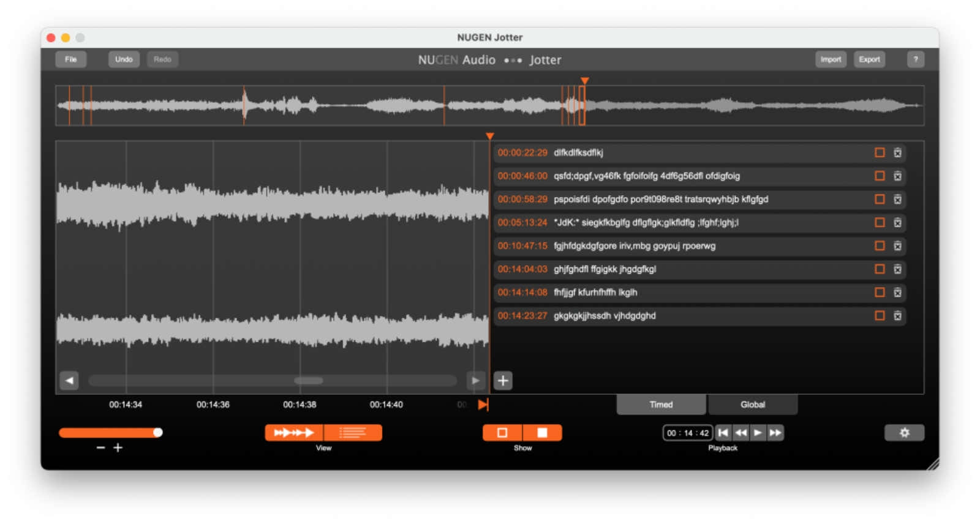Toggle checkbox for note at 00:14:04:03

coord(880,269)
